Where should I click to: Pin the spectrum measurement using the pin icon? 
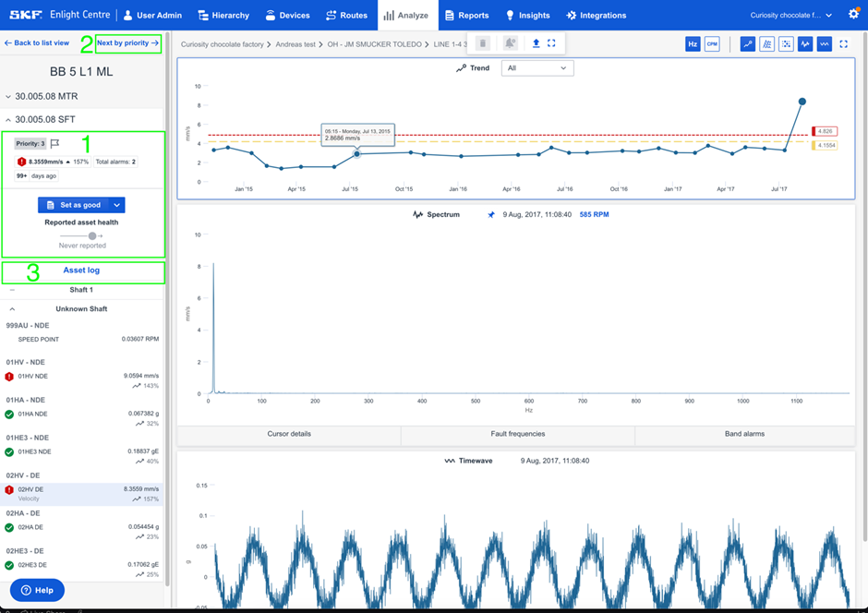pos(491,213)
